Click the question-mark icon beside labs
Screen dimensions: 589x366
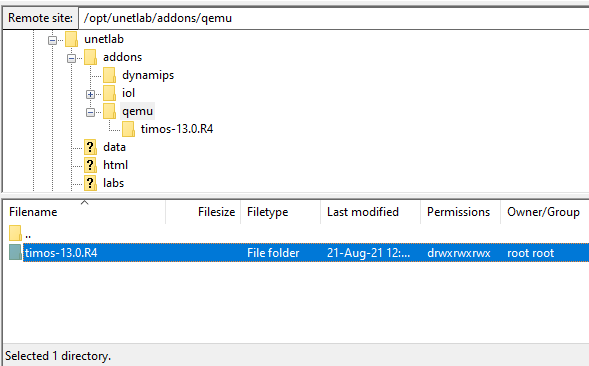[90, 183]
